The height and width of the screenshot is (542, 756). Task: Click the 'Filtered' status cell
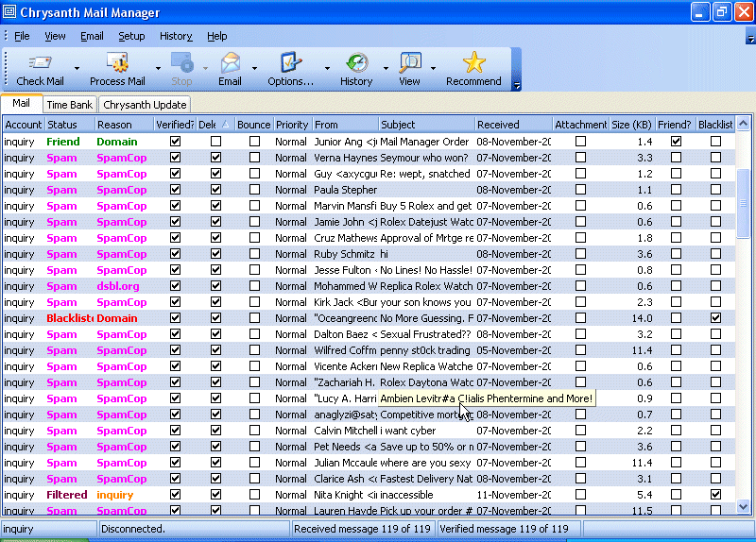click(70, 495)
